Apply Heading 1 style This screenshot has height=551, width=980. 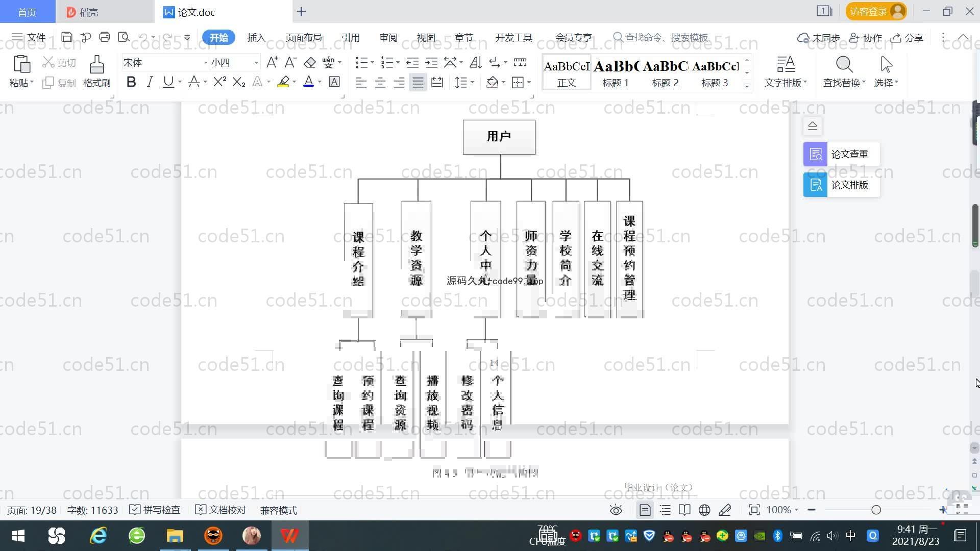(x=616, y=73)
